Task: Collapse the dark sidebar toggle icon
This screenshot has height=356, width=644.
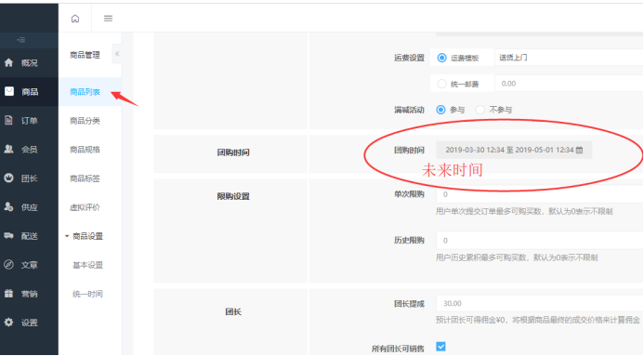Action: click(21, 40)
